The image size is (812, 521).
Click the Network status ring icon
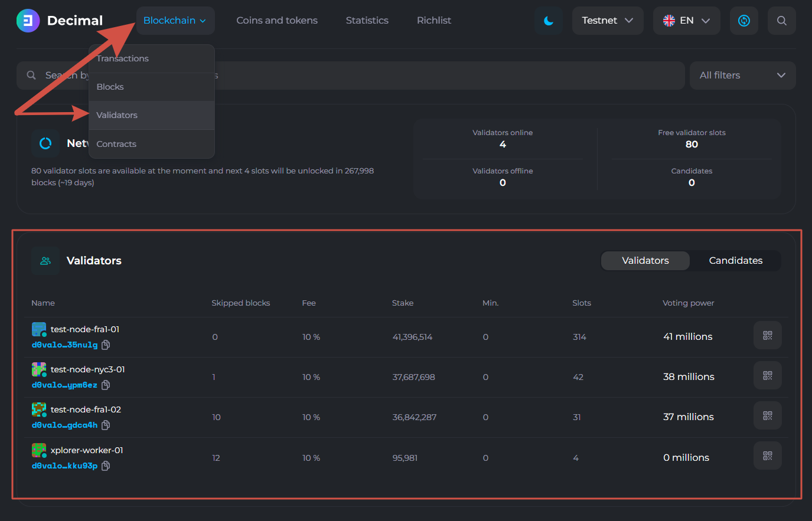coord(45,143)
